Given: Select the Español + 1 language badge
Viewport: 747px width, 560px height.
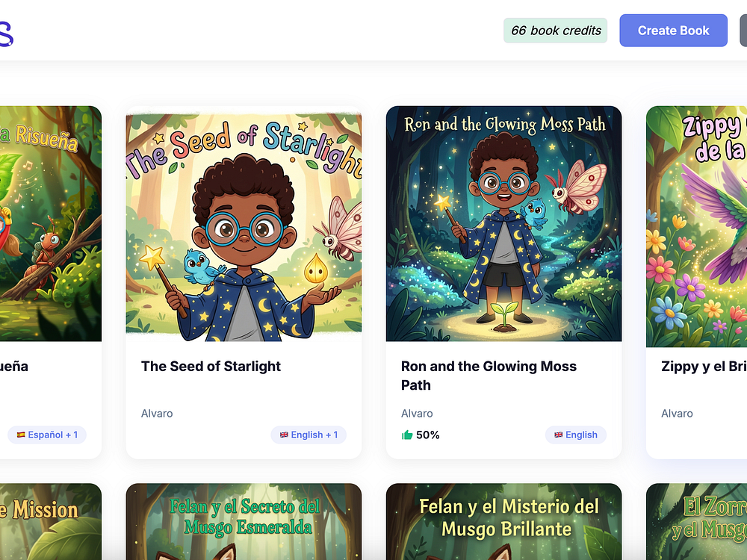Looking at the screenshot, I should click(x=46, y=435).
